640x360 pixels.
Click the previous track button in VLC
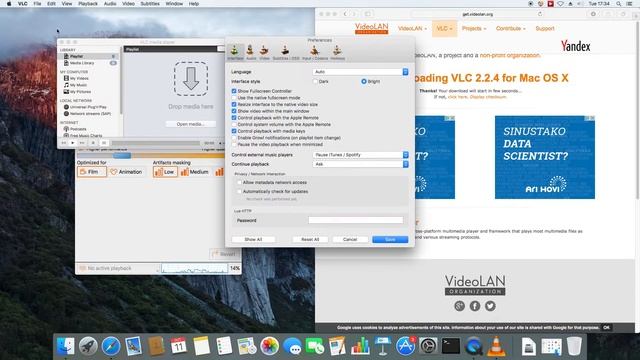pyautogui.click(x=64, y=143)
